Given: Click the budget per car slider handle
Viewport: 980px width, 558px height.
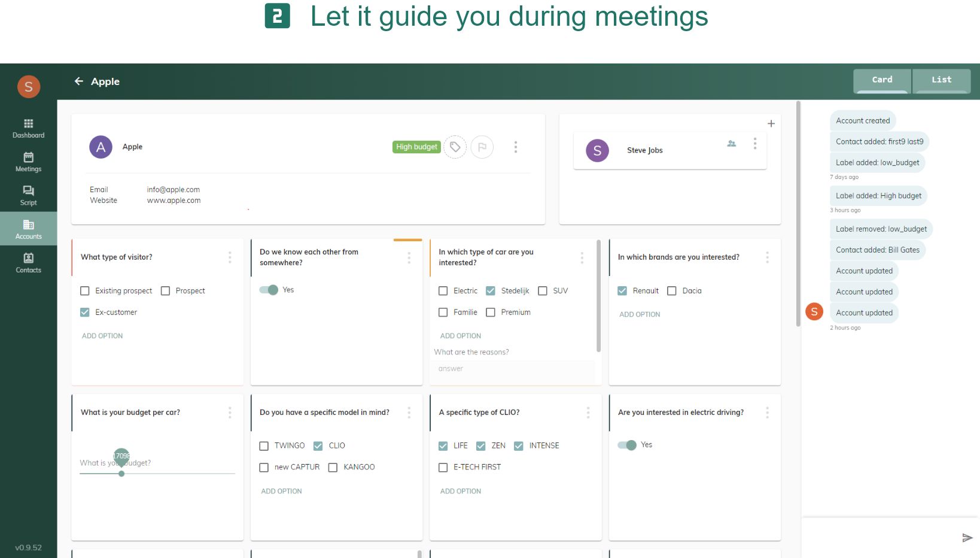Looking at the screenshot, I should tap(121, 474).
